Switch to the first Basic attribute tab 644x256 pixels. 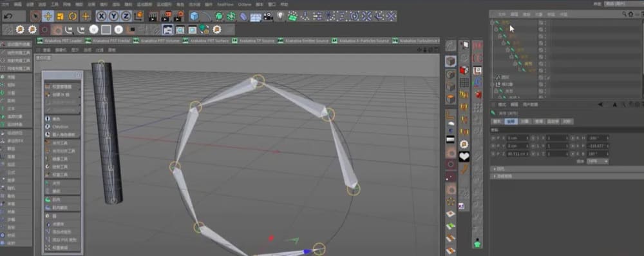(x=497, y=121)
